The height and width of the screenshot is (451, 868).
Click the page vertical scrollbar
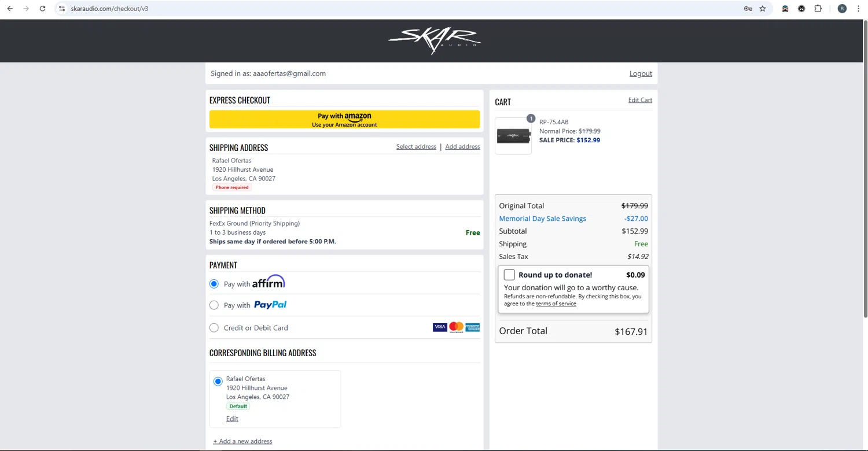[x=865, y=168]
